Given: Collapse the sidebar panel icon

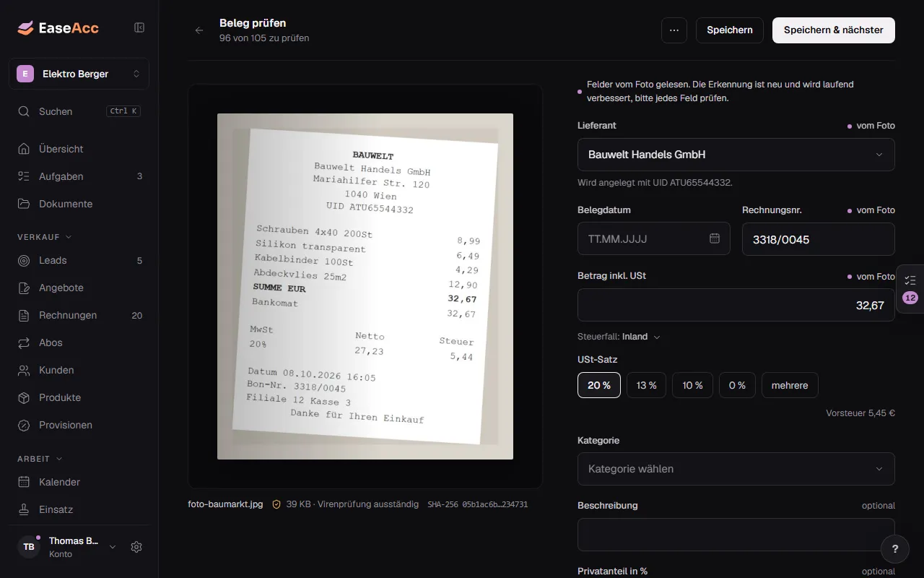Looking at the screenshot, I should (x=139, y=27).
